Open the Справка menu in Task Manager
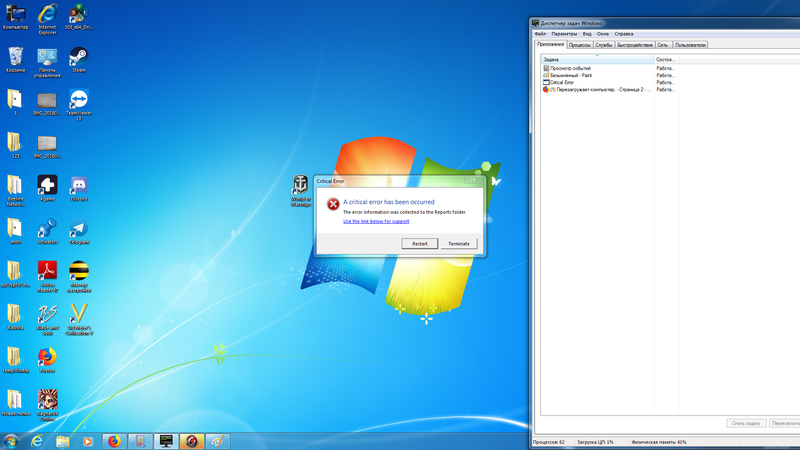This screenshot has width=800, height=450. click(x=623, y=34)
